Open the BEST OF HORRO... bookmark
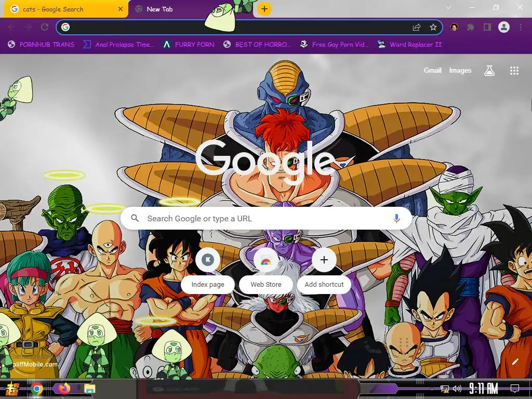532x399 pixels. [x=257, y=45]
